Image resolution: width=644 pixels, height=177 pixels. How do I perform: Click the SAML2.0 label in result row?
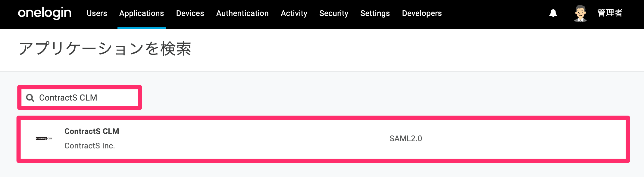(x=406, y=138)
